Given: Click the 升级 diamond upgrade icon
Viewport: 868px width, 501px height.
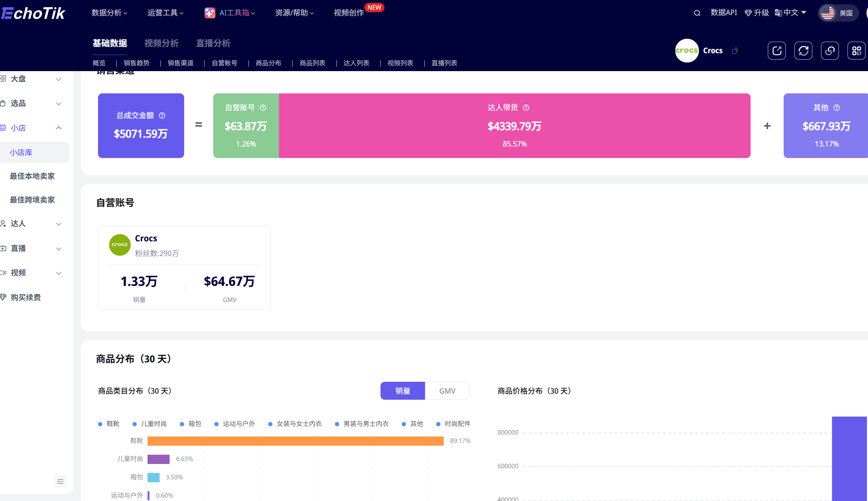Looking at the screenshot, I should click(x=748, y=13).
